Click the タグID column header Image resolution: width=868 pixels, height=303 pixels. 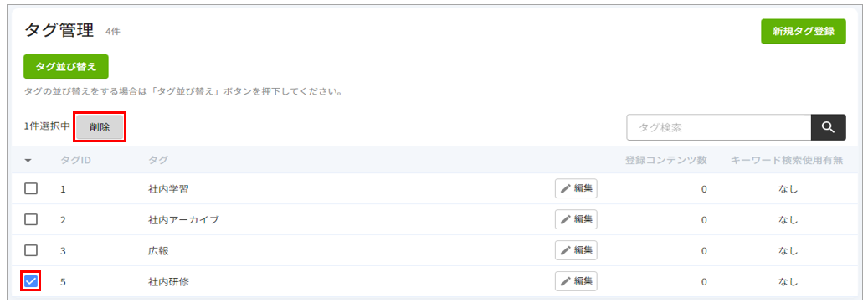76,160
